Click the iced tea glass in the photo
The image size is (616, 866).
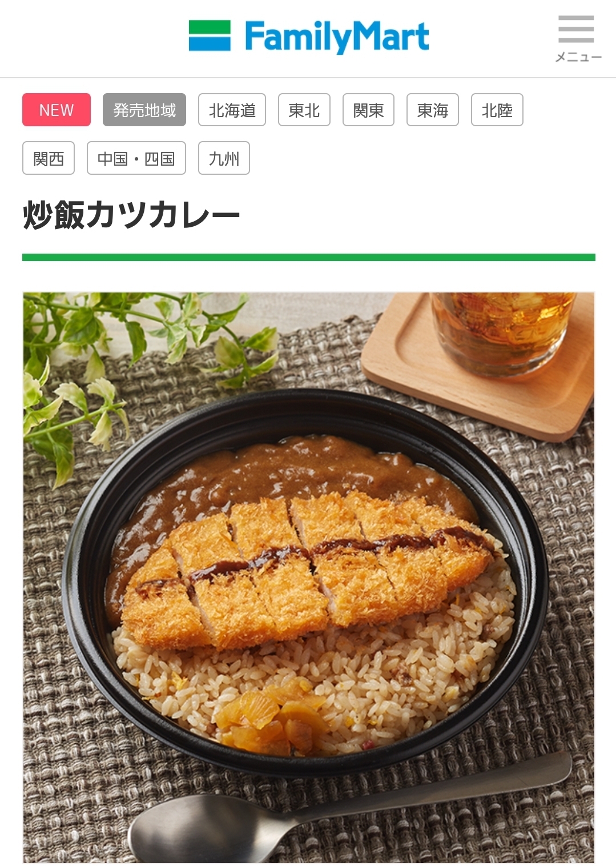pyautogui.click(x=501, y=331)
